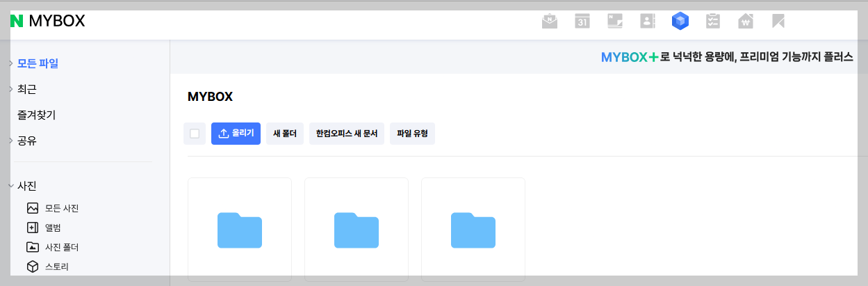
Task: Open 스토리 in sidebar
Action: click(x=57, y=267)
